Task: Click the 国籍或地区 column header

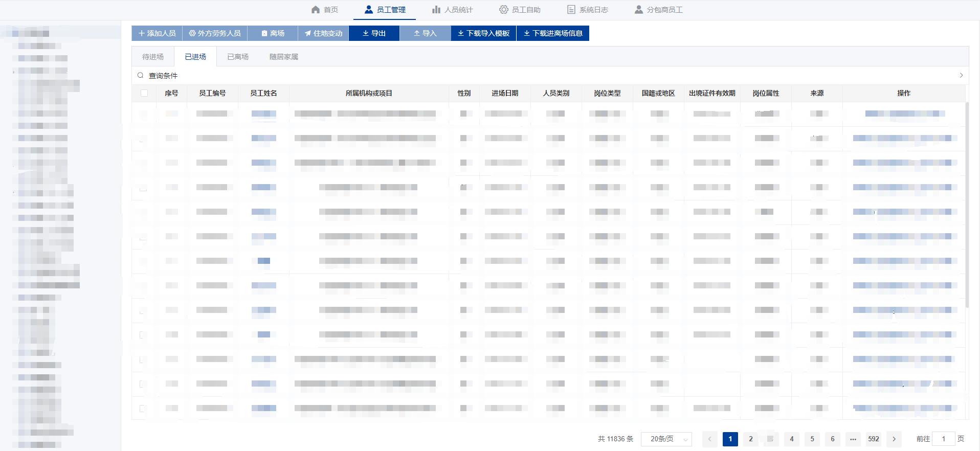Action: [658, 93]
